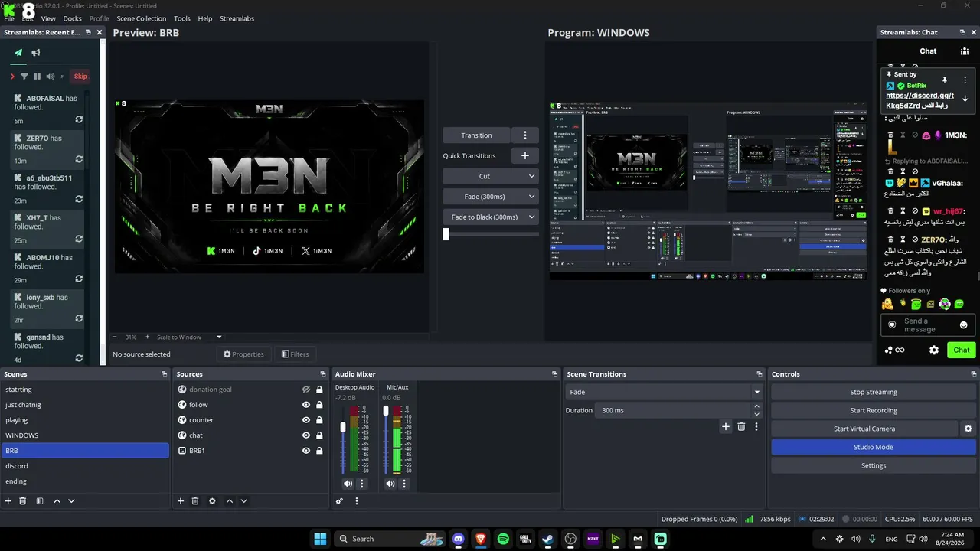Viewport: 980px width, 551px height.
Task: Increase transition duration with up arrow
Action: 757,406
